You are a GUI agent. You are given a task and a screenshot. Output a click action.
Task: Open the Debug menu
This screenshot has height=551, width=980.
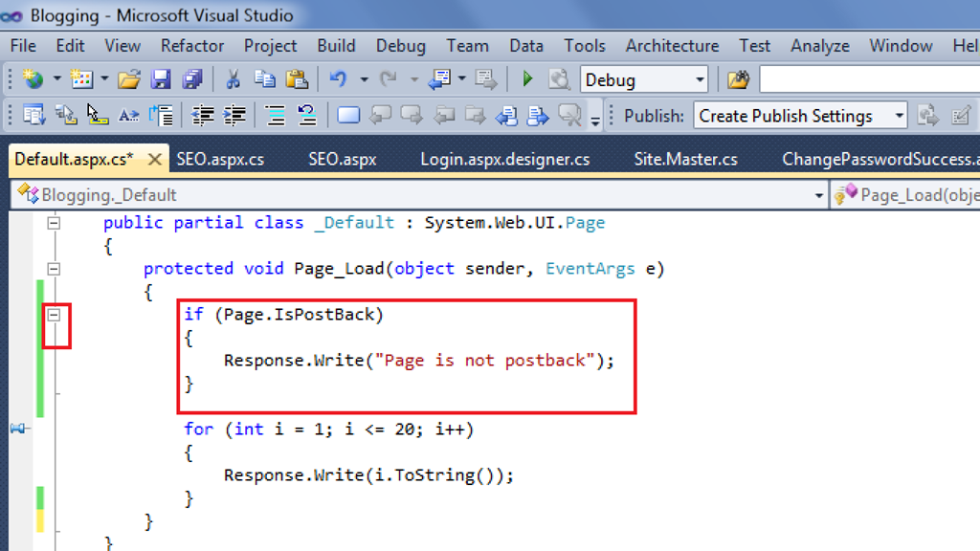click(401, 46)
